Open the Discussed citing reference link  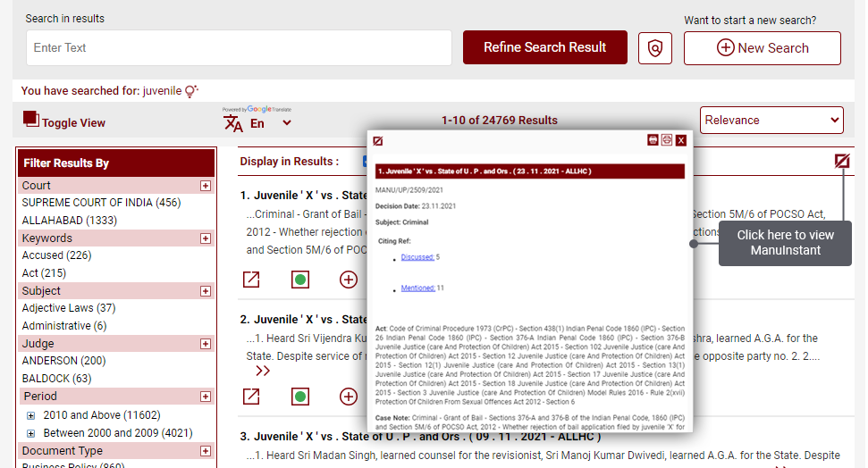click(x=417, y=257)
